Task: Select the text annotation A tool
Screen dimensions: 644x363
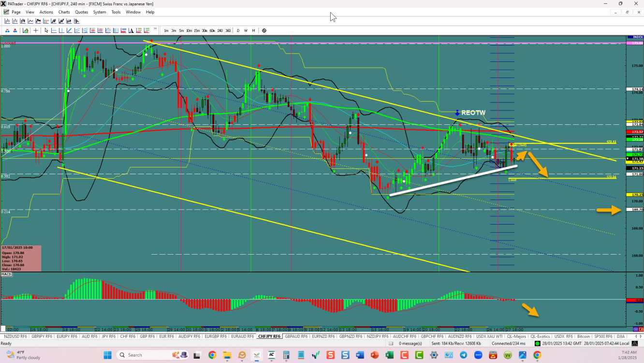Action: pos(131,30)
